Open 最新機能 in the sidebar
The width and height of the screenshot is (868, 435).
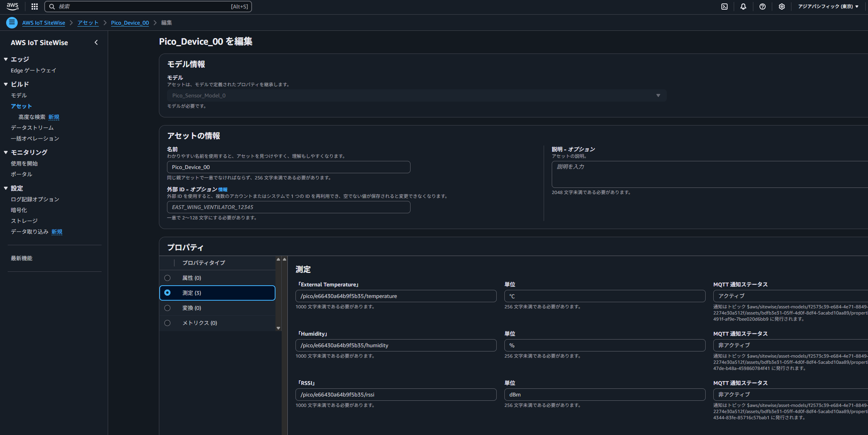coord(22,258)
